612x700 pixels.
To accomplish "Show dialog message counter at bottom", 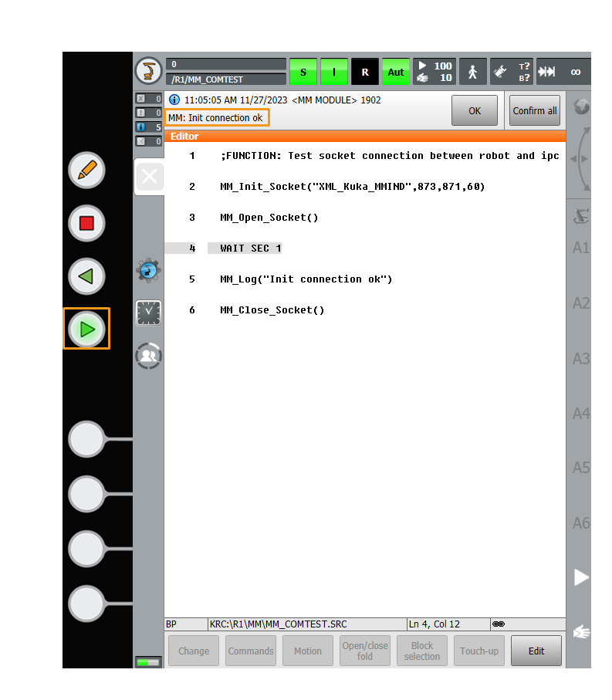I will [149, 141].
